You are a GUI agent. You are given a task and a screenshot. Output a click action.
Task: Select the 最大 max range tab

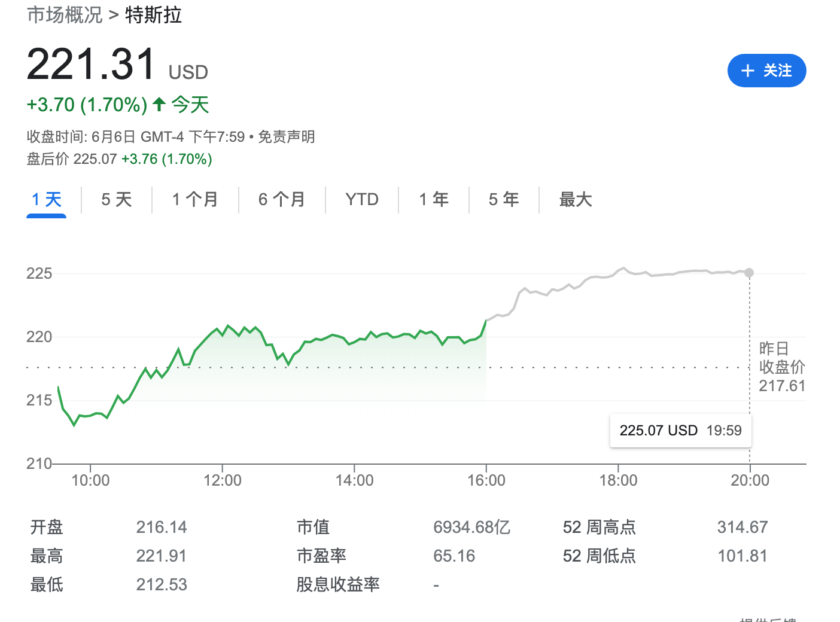576,199
